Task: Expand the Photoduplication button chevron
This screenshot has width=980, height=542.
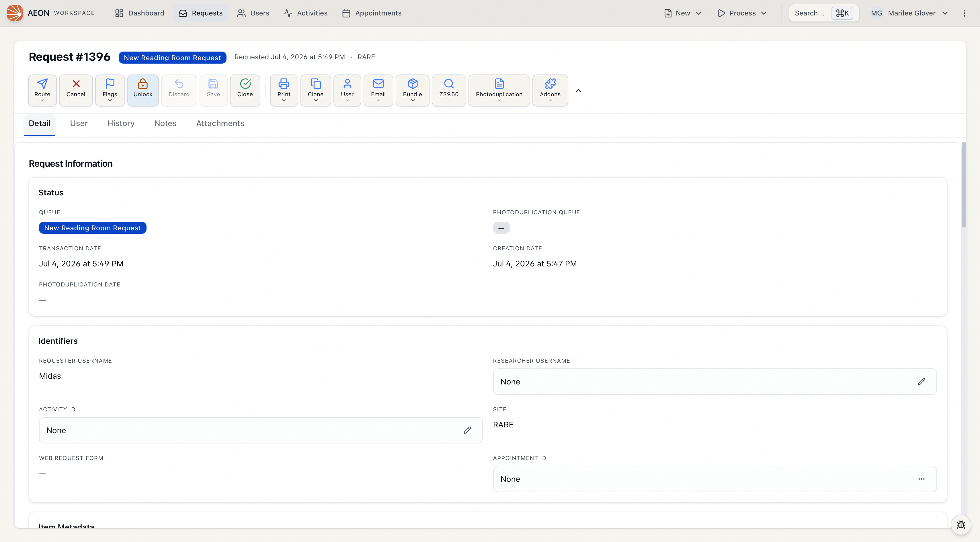Action: pyautogui.click(x=499, y=100)
